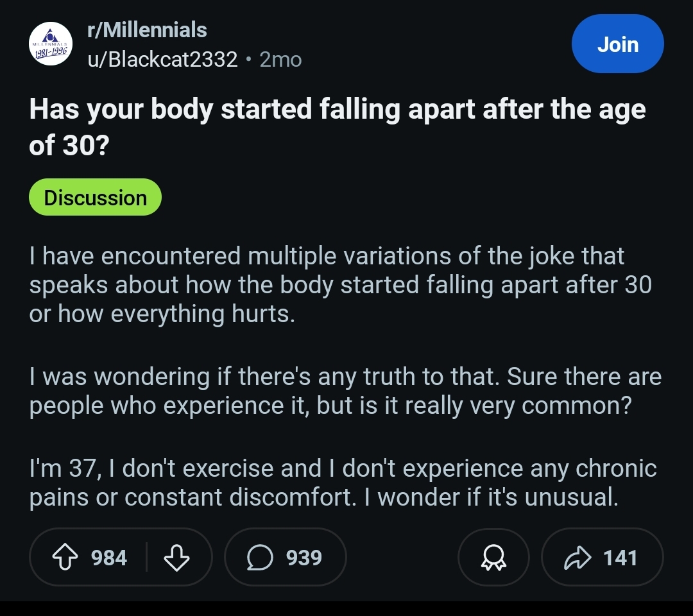Viewport: 693px width, 616px height.
Task: Click the 141 shares count
Action: pyautogui.click(x=620, y=558)
